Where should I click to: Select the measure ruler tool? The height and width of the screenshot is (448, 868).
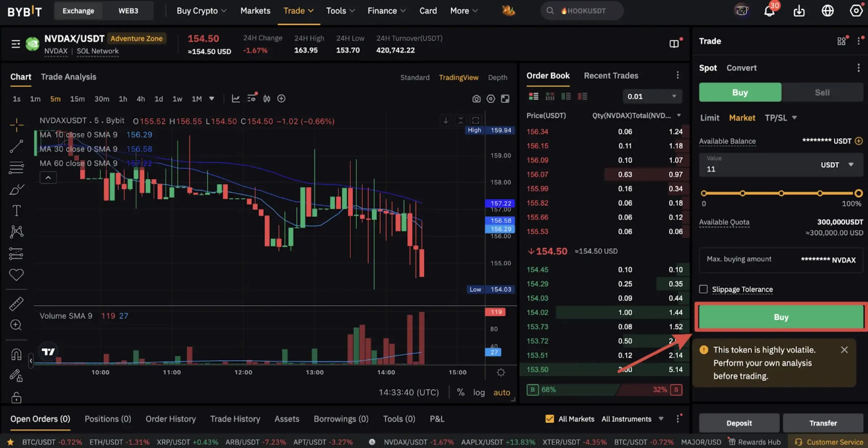point(16,304)
